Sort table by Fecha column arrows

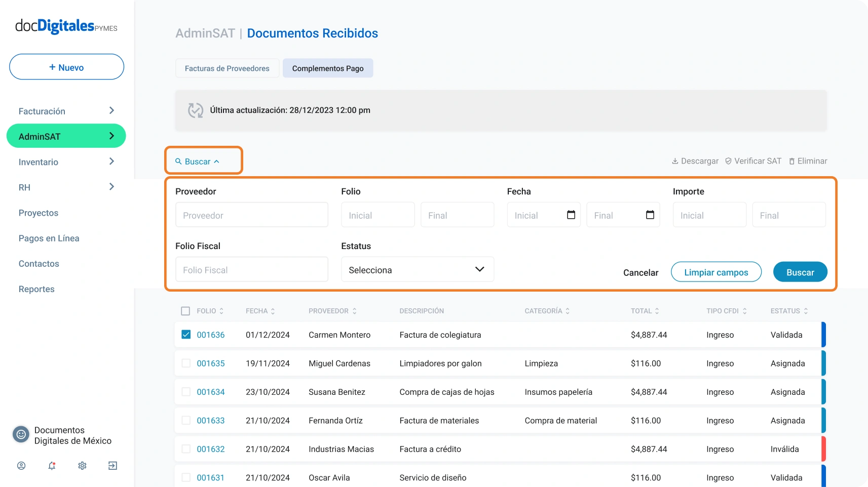273,311
